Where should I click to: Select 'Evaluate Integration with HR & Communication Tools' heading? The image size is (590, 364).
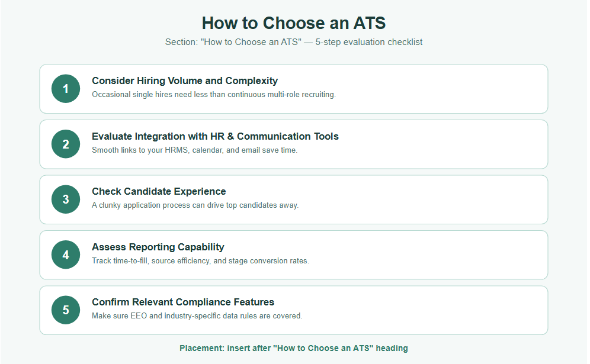215,136
